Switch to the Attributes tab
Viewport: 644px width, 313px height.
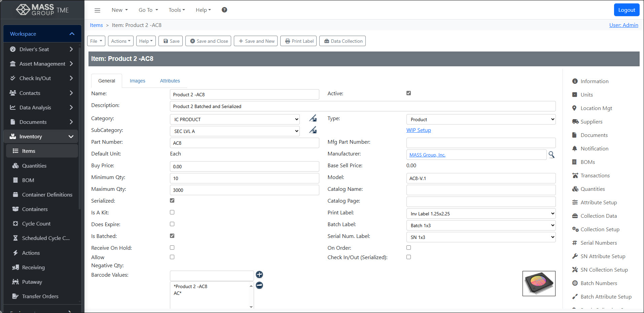(170, 81)
